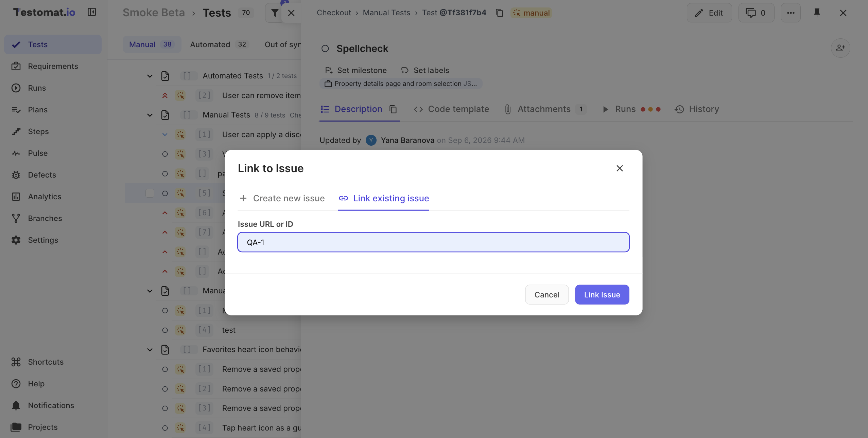Toggle status circle of 'test' [4] row
The image size is (868, 438).
point(165,330)
